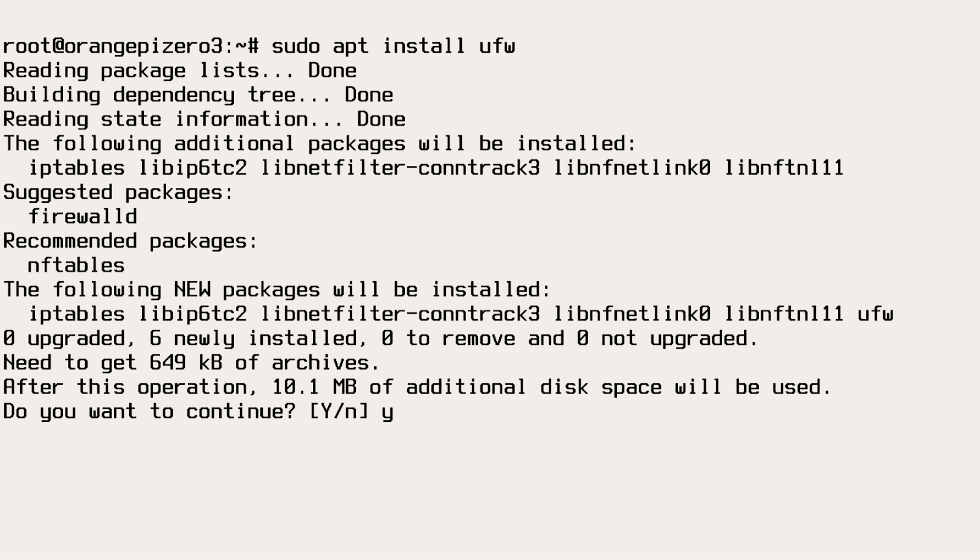This screenshot has width=980, height=560.
Task: Click the 'Building dependency tree... Done' line
Action: tap(198, 95)
